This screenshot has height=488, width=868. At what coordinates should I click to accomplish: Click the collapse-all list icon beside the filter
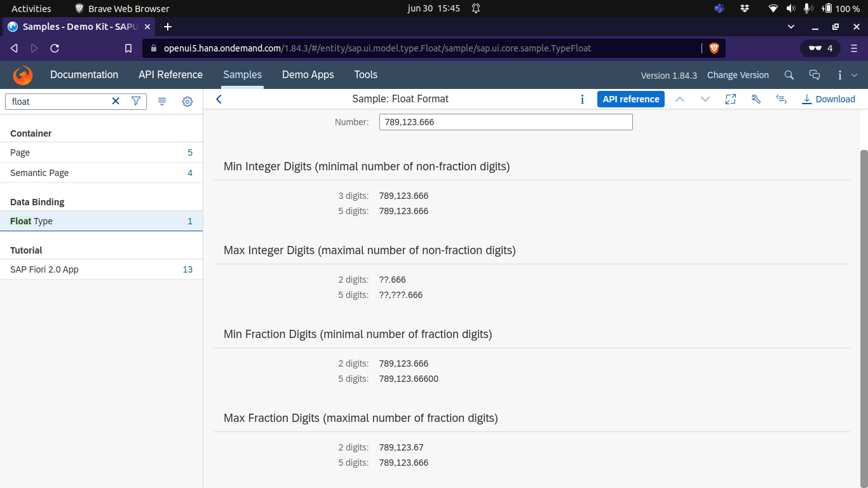click(x=162, y=101)
